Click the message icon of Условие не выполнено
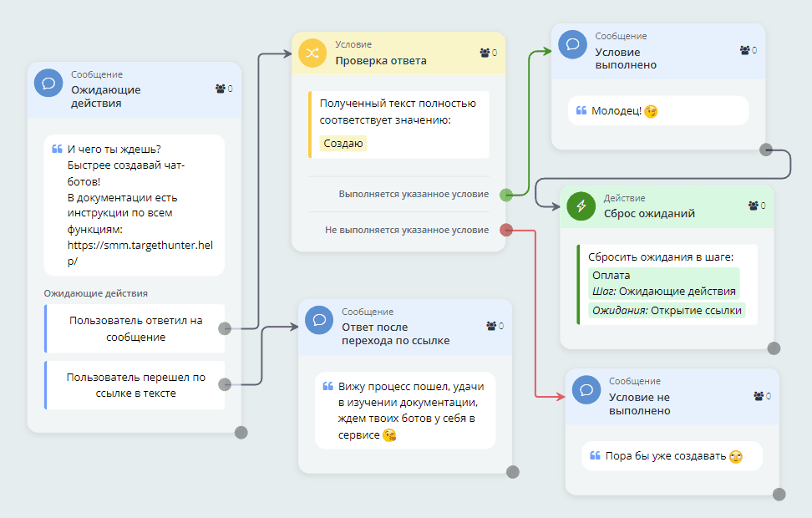Viewport: 812px width, 518px height. 586,390
